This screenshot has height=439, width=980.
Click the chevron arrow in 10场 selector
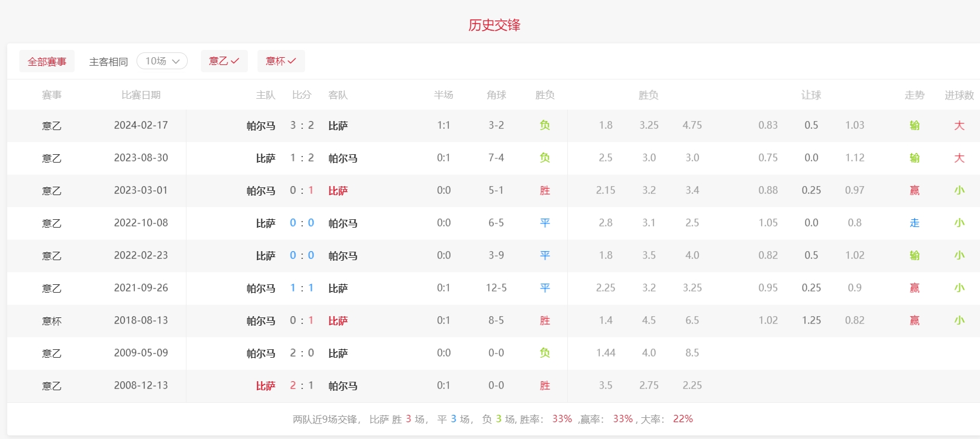tap(176, 61)
